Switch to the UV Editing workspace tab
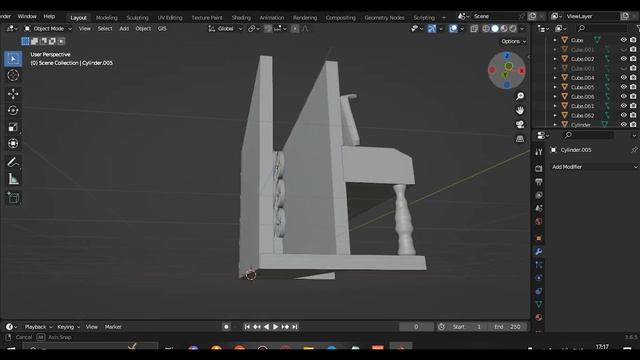This screenshot has height=360, width=640. [x=170, y=18]
